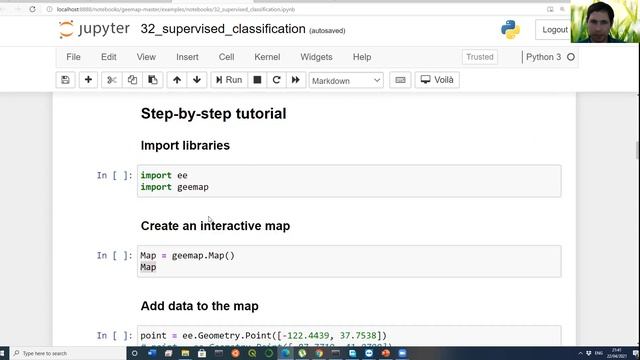Save the notebook with the floppy icon
The height and width of the screenshot is (360, 640).
[x=65, y=80]
